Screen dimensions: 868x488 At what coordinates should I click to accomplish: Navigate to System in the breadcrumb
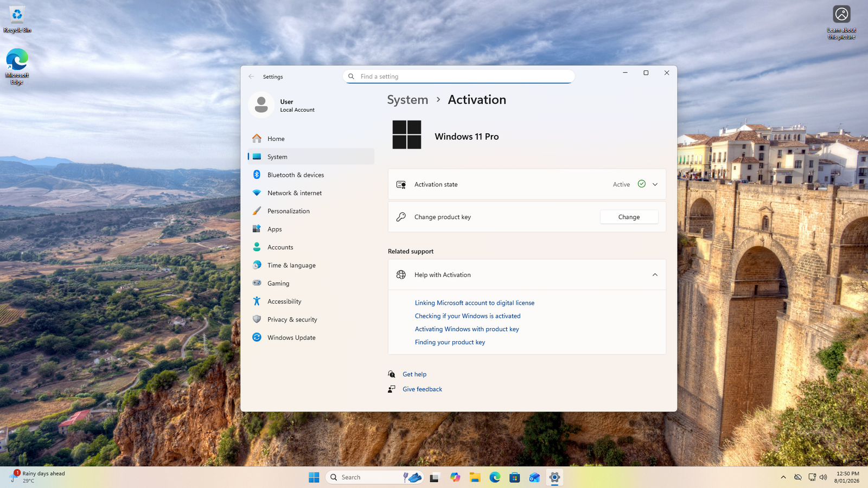click(x=407, y=100)
